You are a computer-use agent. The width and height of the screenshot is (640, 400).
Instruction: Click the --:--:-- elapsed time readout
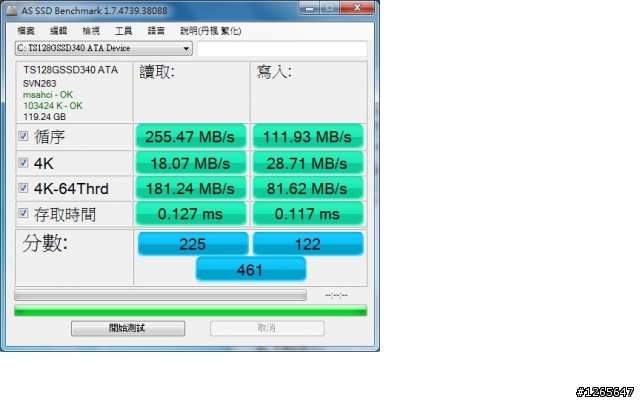336,295
